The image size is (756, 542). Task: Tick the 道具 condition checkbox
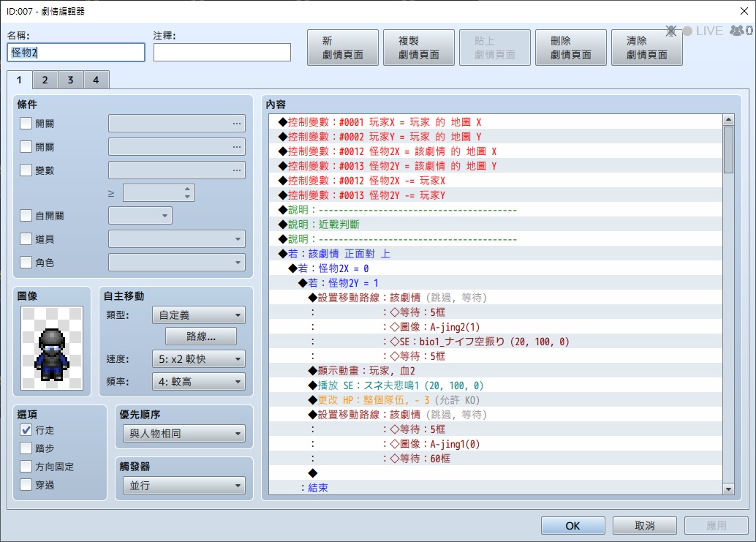pos(26,238)
